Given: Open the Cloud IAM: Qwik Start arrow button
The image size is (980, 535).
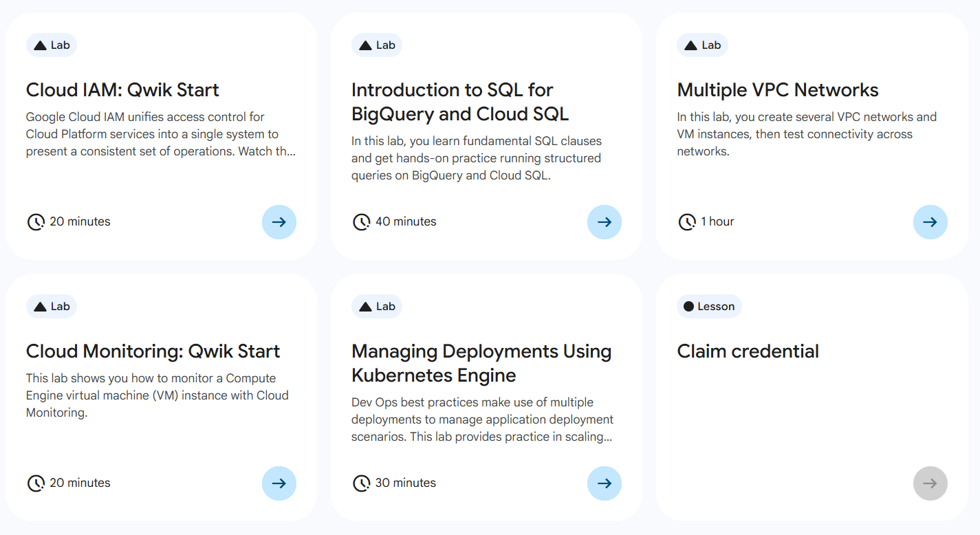Looking at the screenshot, I should pyautogui.click(x=279, y=222).
